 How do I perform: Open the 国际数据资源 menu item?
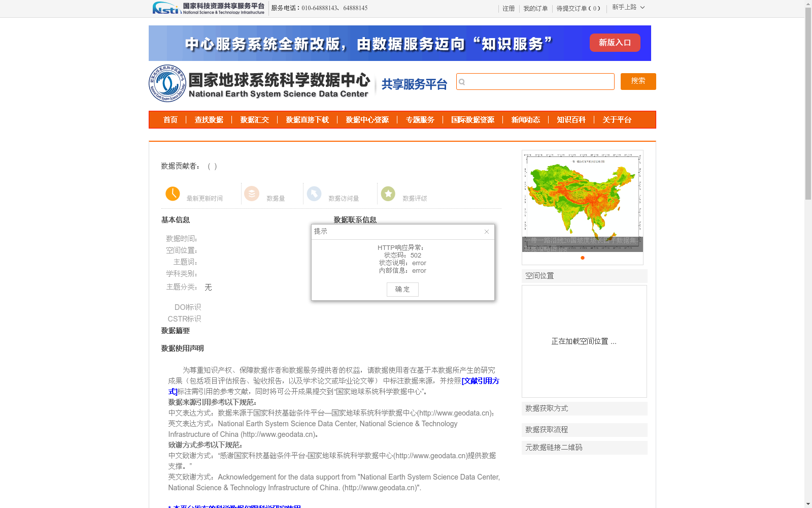473,120
